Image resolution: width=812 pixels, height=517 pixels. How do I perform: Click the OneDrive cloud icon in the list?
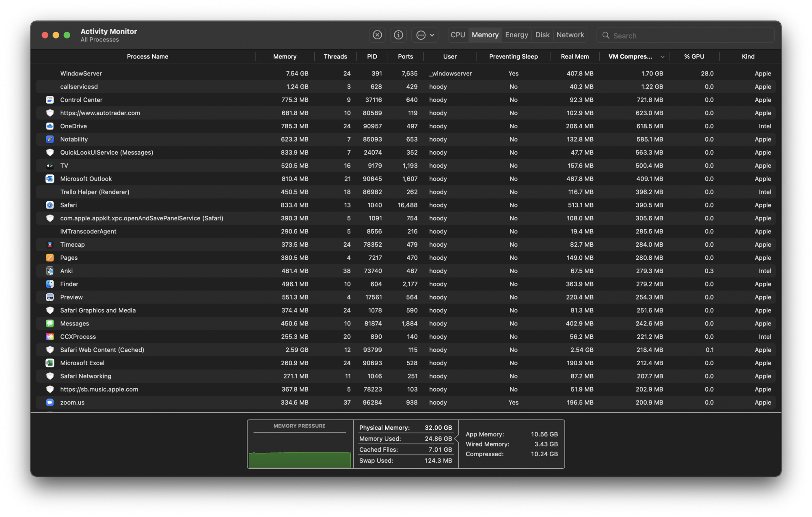(x=50, y=126)
